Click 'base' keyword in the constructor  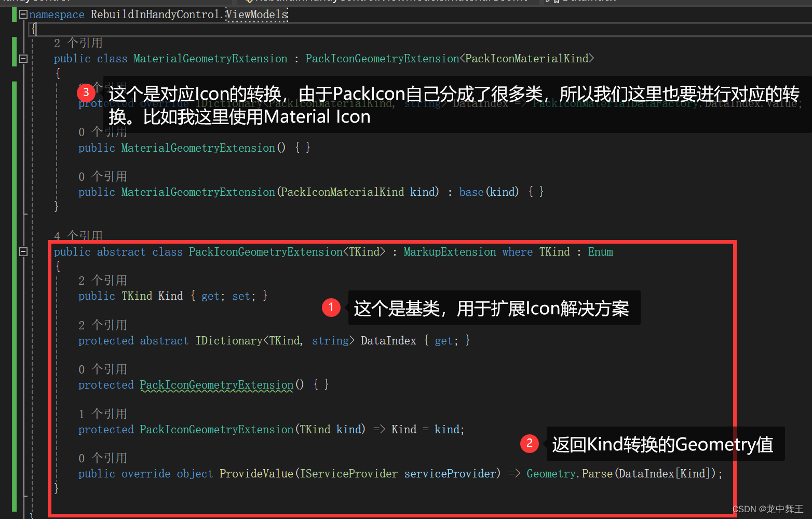[x=471, y=192]
